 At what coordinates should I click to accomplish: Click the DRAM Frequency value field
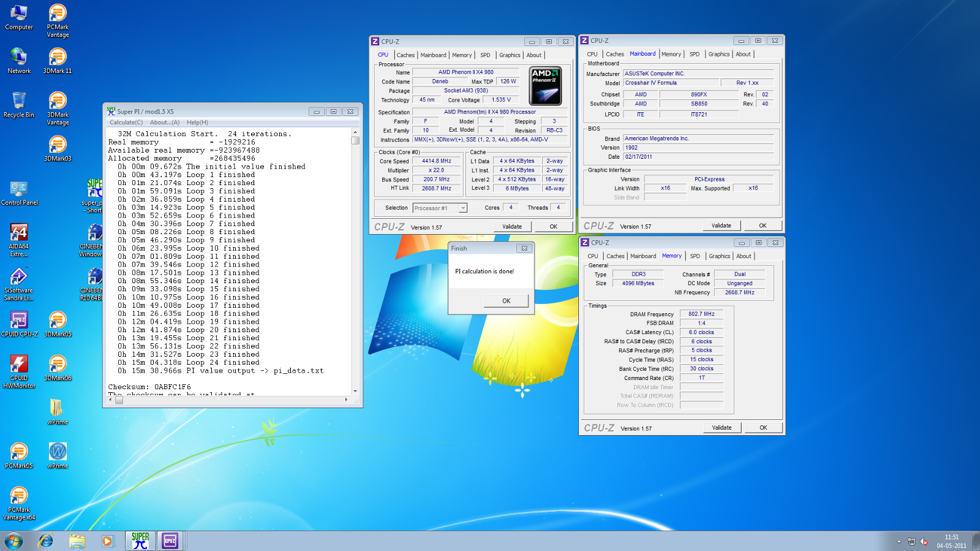pyautogui.click(x=701, y=314)
